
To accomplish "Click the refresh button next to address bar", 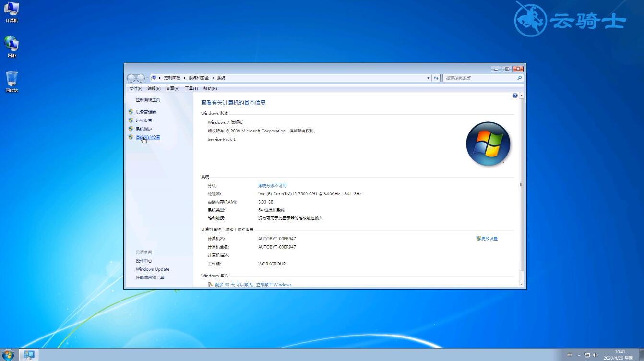I will click(436, 78).
